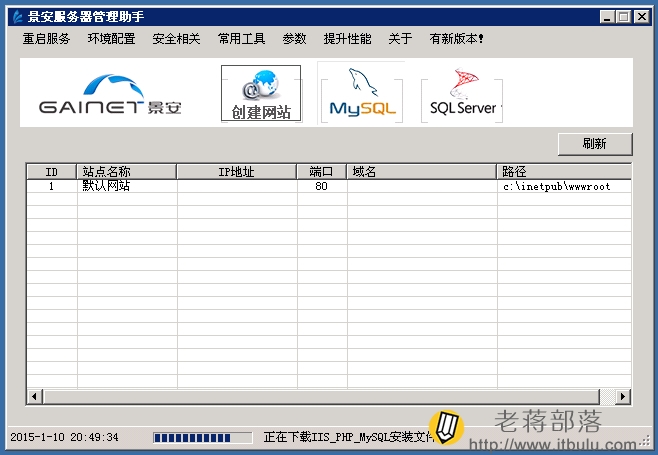Click the 刷新 button

595,144
